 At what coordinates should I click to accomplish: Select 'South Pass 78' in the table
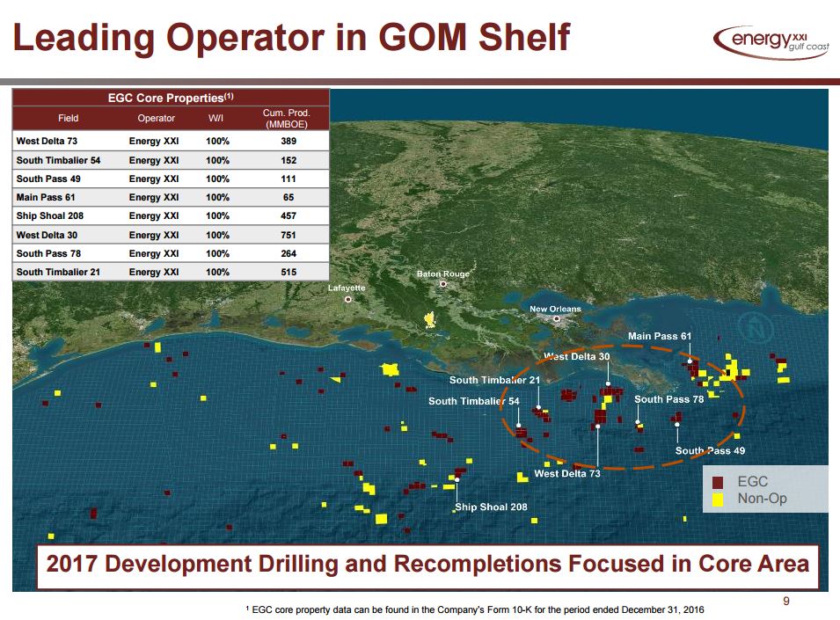pyautogui.click(x=48, y=254)
